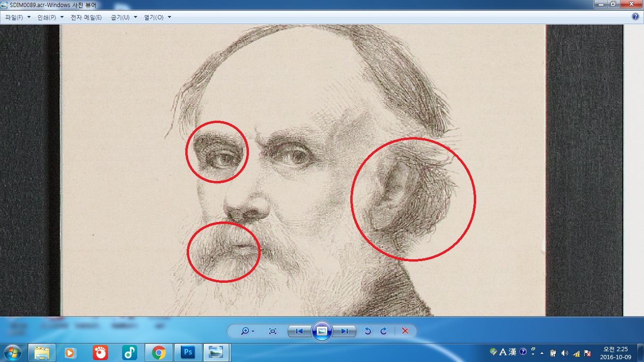
Task: Click the displayed portrait engraving image
Action: pos(303,171)
